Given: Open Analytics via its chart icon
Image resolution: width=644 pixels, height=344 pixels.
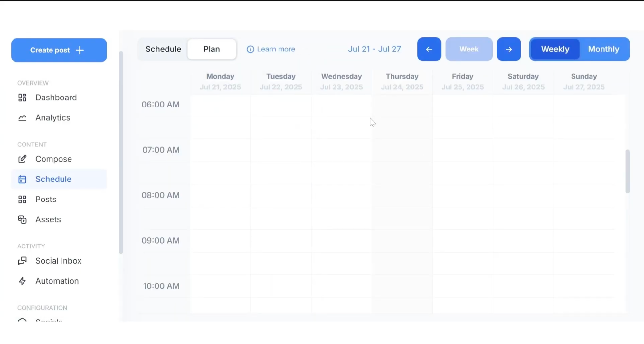Looking at the screenshot, I should (x=22, y=118).
